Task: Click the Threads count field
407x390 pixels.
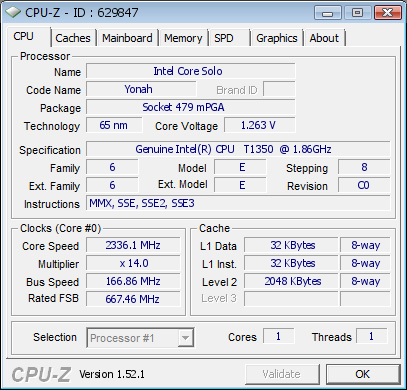Action: 372,336
